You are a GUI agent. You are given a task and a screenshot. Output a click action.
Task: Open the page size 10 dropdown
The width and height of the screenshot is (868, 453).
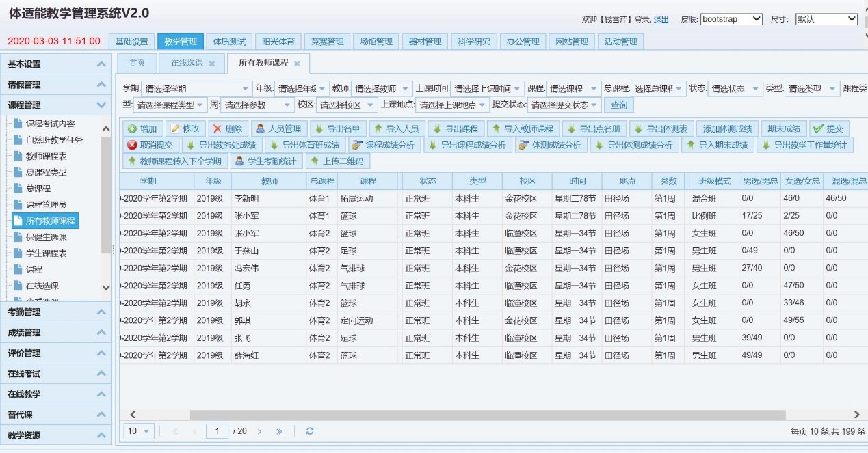[139, 431]
